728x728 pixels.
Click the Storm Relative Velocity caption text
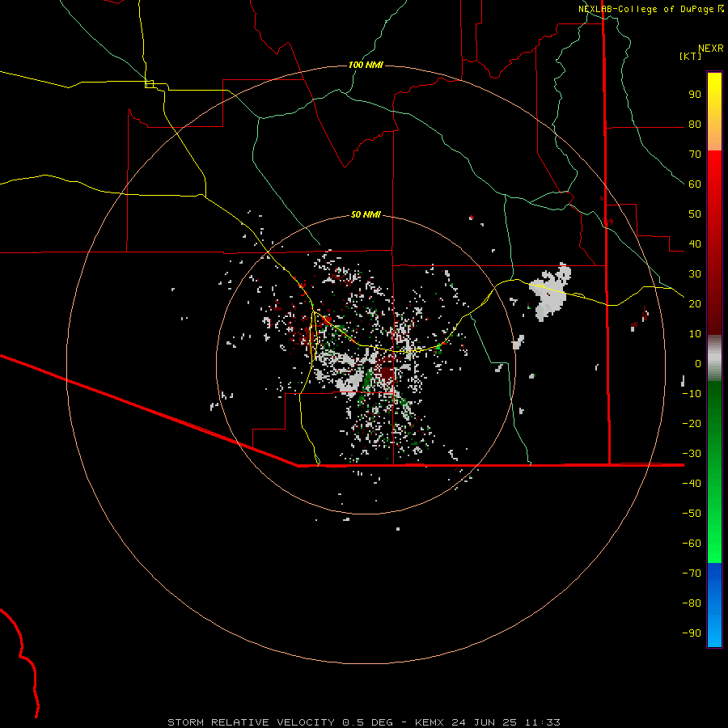[x=364, y=722]
